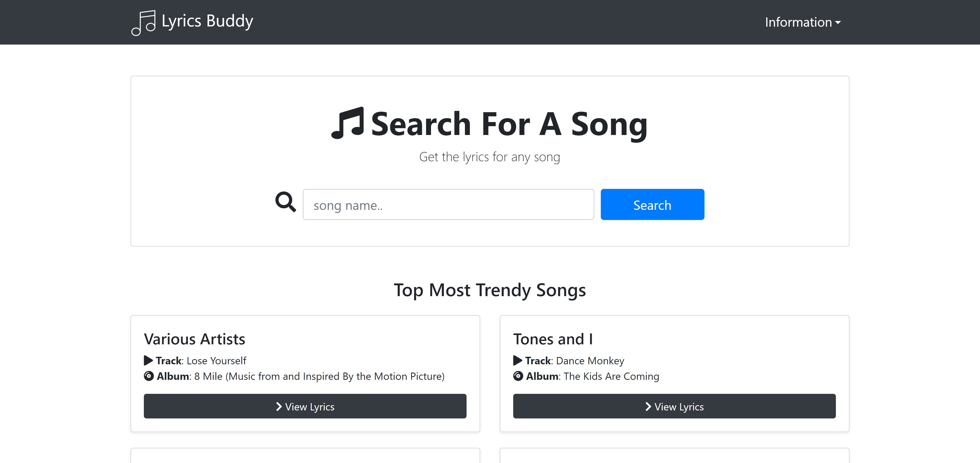Open Lyrics Buddy home via navbar title
This screenshot has width=980, height=463.
[x=207, y=21]
